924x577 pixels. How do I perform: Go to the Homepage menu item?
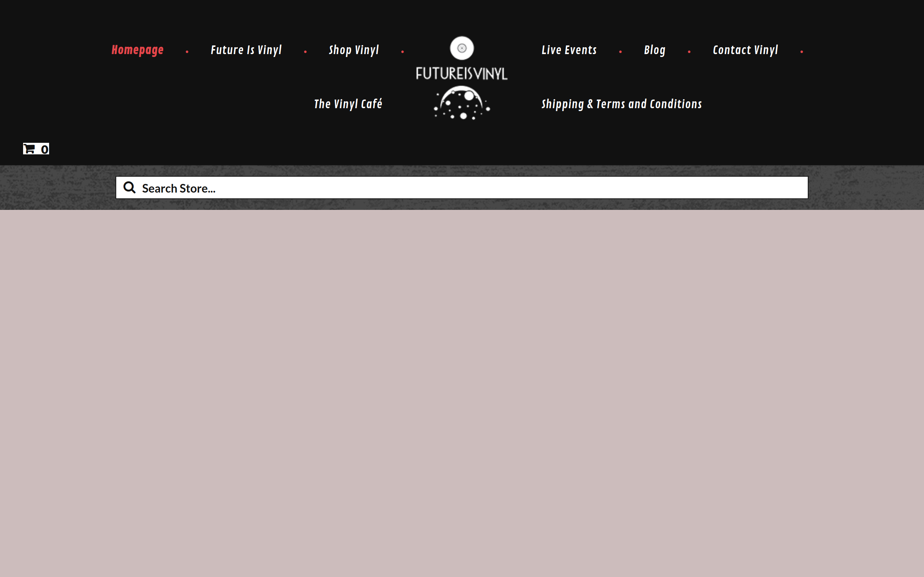(x=138, y=50)
